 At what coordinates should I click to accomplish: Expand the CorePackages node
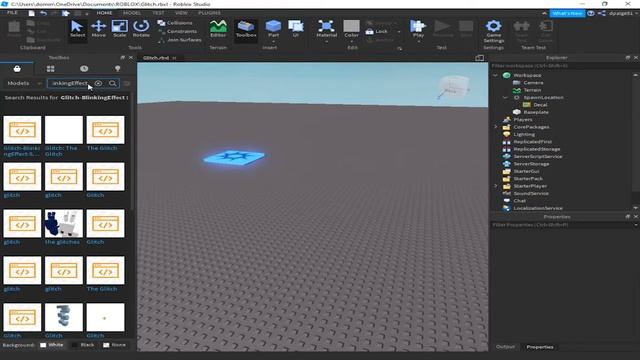[x=496, y=127]
